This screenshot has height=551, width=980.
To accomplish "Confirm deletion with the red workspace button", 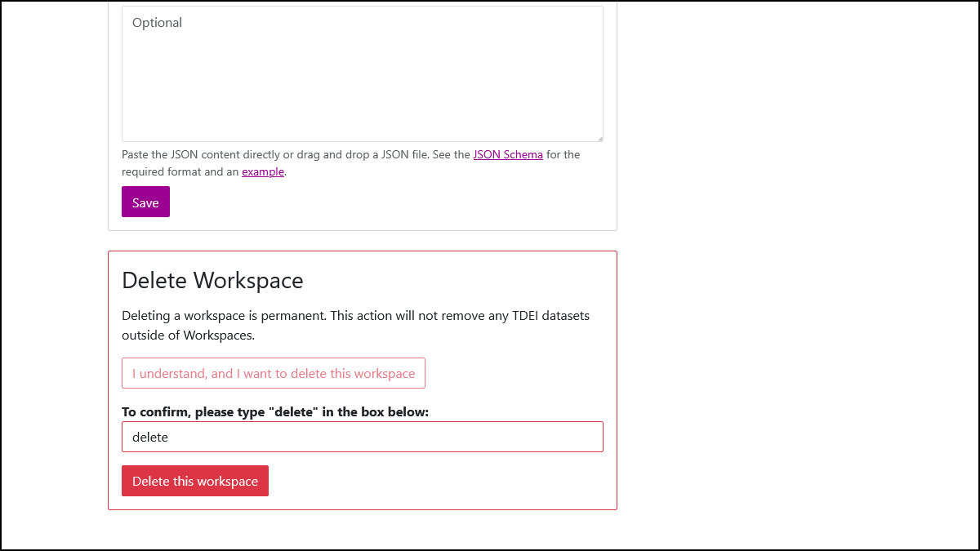I will tap(194, 481).
